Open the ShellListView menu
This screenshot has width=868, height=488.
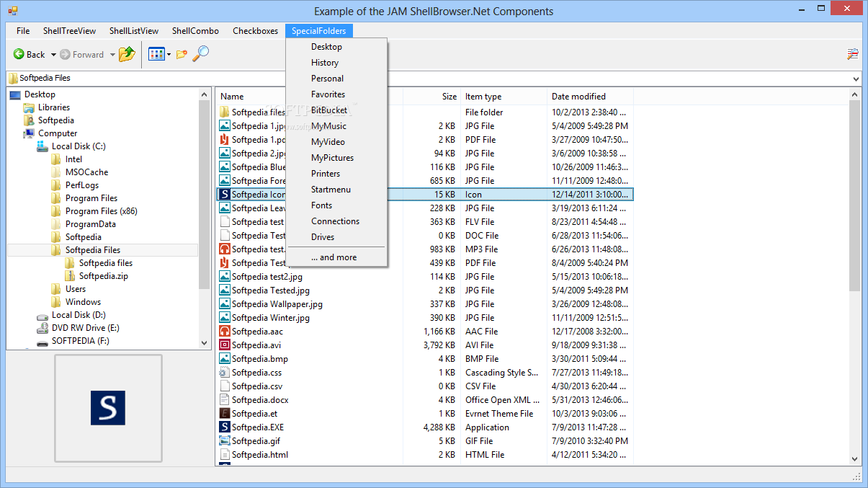[134, 31]
